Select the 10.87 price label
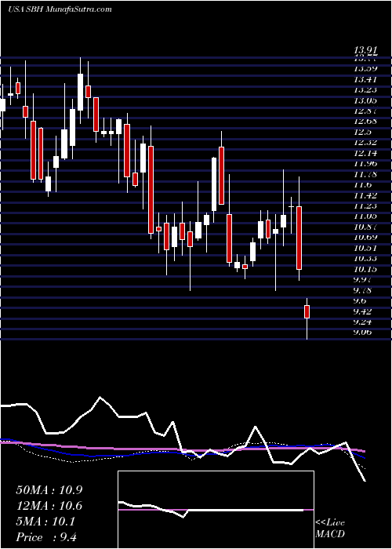The height and width of the screenshot is (549, 392). point(366,227)
